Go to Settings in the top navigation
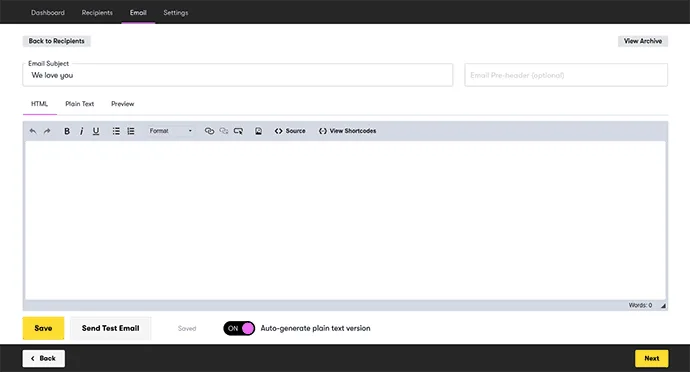This screenshot has height=372, width=690. (x=176, y=13)
